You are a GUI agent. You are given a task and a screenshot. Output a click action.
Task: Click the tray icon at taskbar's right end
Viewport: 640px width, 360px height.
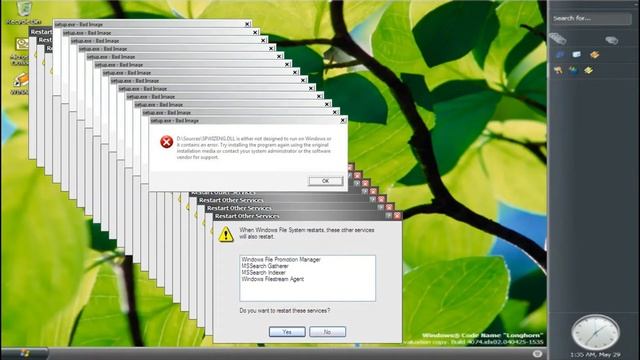pyautogui.click(x=537, y=354)
